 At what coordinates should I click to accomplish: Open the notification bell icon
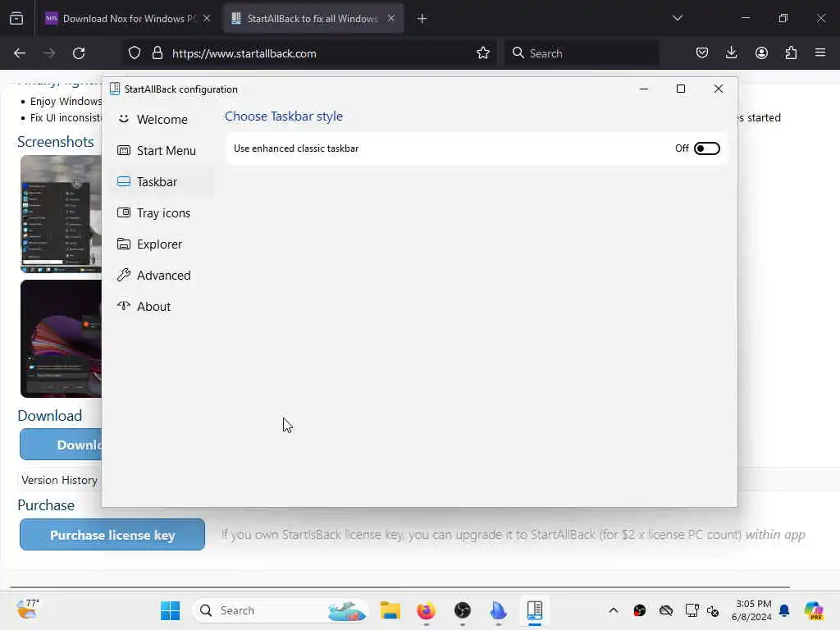785,610
